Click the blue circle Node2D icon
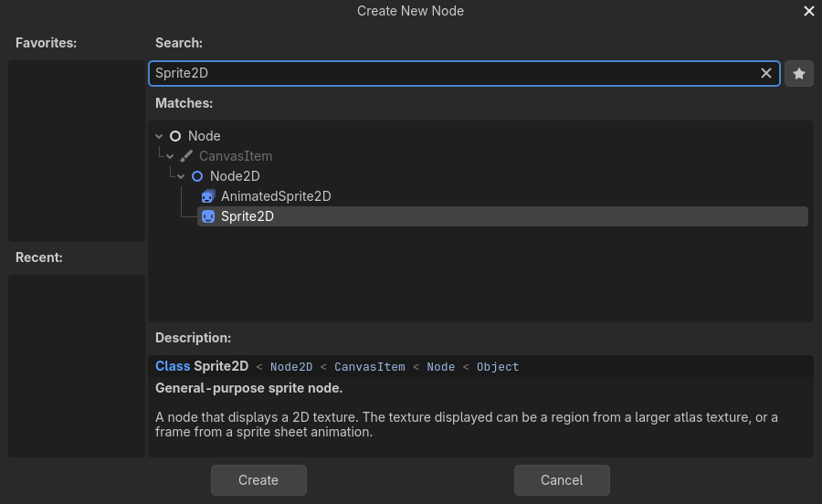822x504 pixels. [x=197, y=176]
